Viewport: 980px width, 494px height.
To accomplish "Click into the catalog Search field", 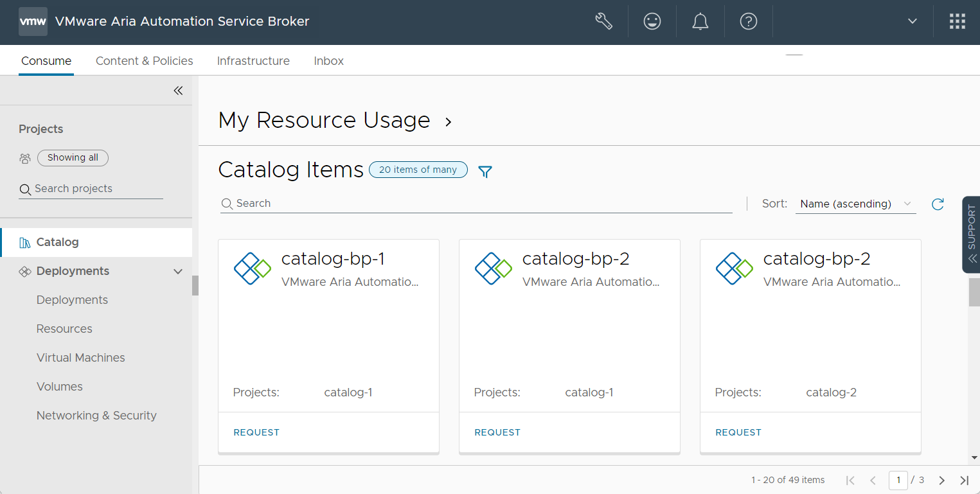I will click(476, 204).
